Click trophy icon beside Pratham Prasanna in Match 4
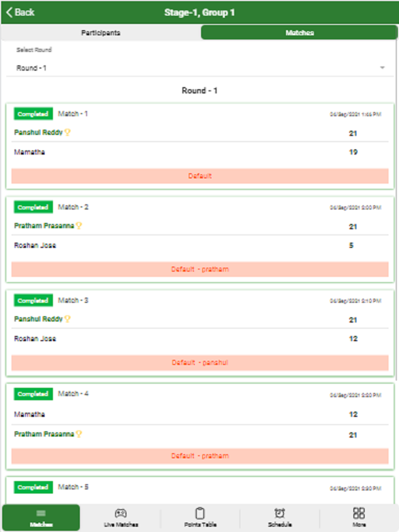This screenshot has width=399, height=532. pos(79,434)
